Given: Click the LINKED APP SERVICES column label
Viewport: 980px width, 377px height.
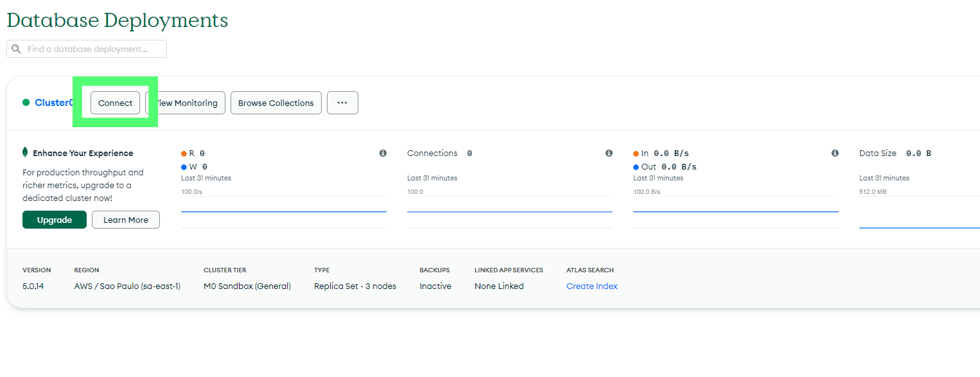Looking at the screenshot, I should pyautogui.click(x=509, y=270).
